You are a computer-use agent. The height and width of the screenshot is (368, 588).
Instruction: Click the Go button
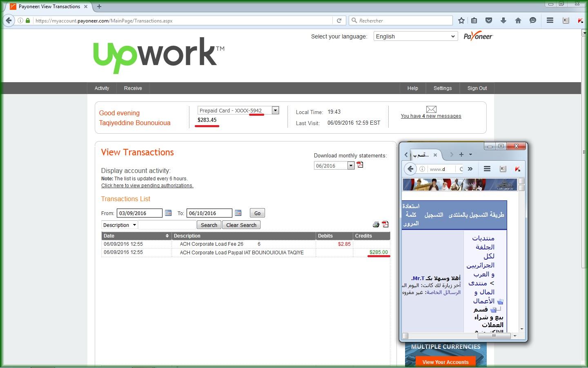tap(257, 213)
